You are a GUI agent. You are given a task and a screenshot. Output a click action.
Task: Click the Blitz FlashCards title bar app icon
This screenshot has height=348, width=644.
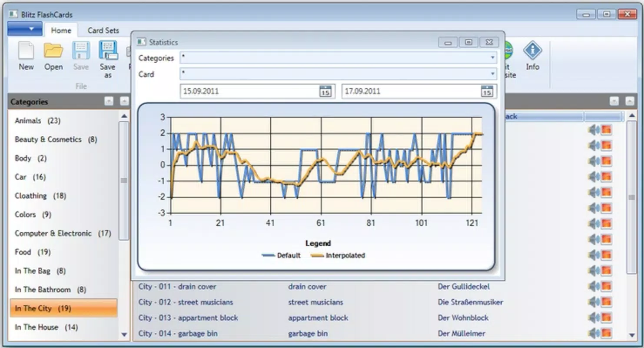(x=13, y=14)
